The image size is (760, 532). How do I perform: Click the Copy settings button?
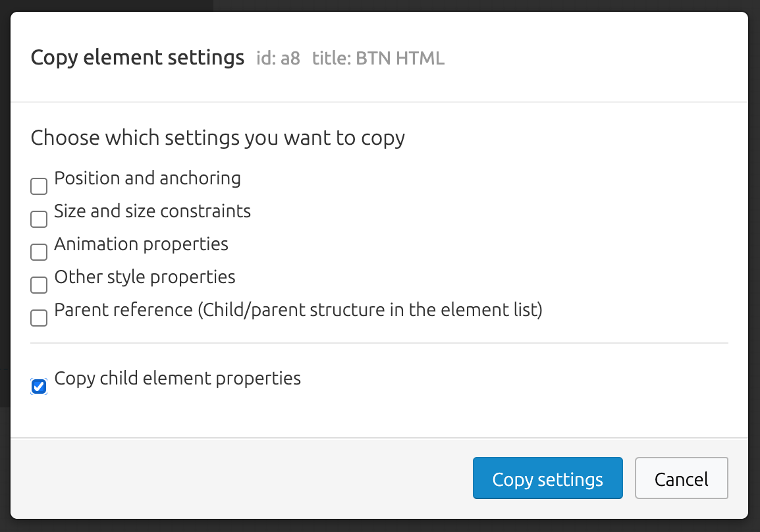[x=548, y=478]
